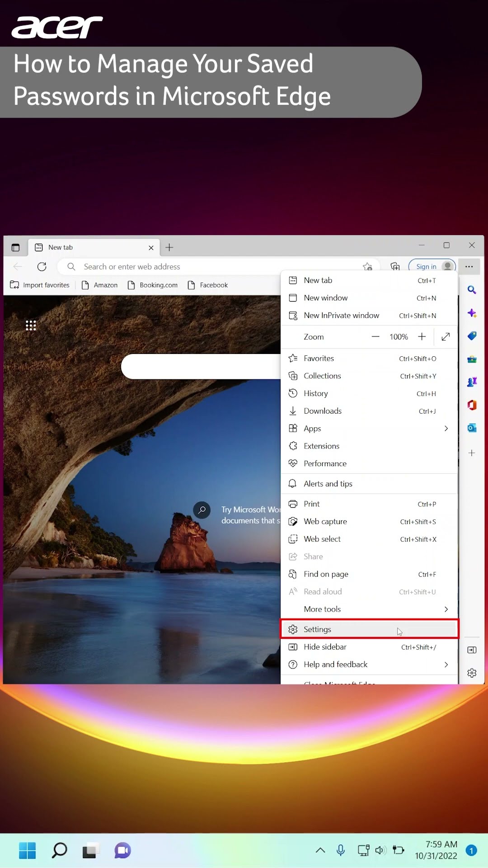Image resolution: width=488 pixels, height=868 pixels.
Task: Open Favorites from the menu
Action: [x=369, y=359]
